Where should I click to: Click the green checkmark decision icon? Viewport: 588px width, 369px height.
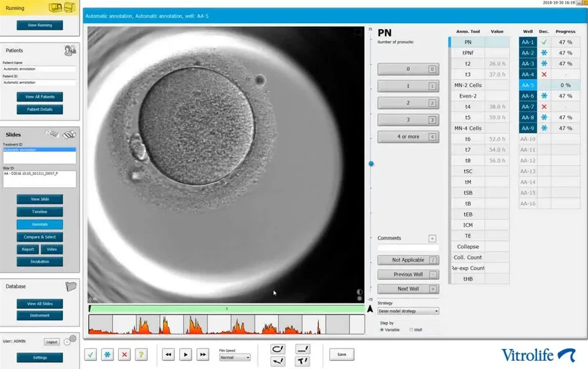(x=91, y=355)
